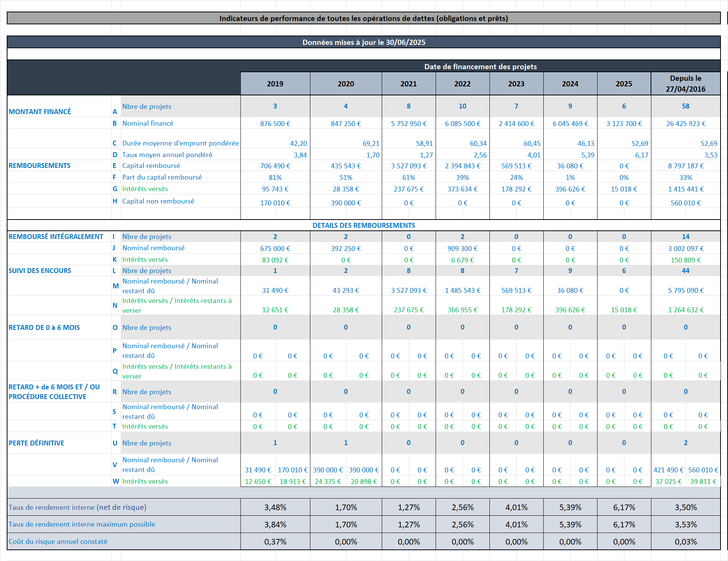This screenshot has height=561, width=728.
Task: Click the 'Coût du risque annuel constaté' label
Action: (58, 541)
